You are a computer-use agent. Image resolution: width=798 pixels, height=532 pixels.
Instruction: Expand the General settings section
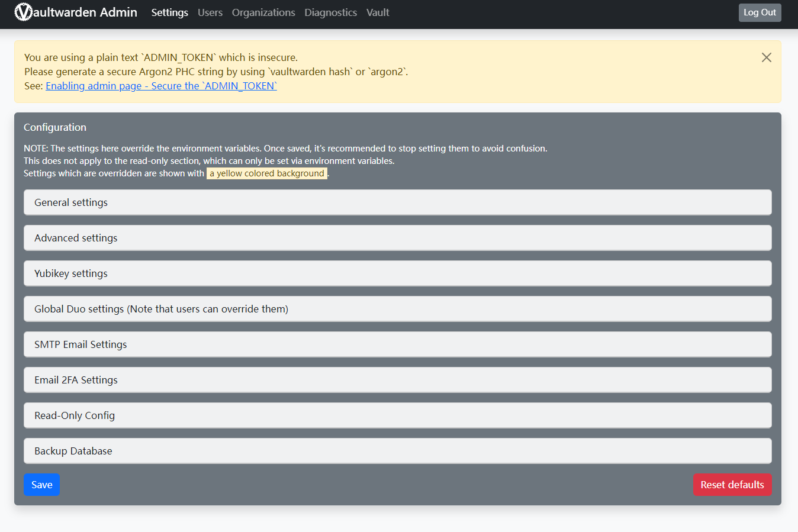pyautogui.click(x=397, y=202)
